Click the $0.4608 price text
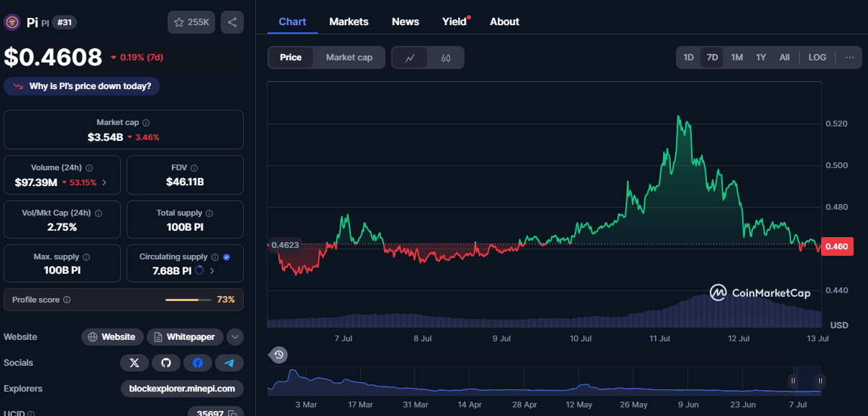The height and width of the screenshot is (416, 868). (x=53, y=57)
